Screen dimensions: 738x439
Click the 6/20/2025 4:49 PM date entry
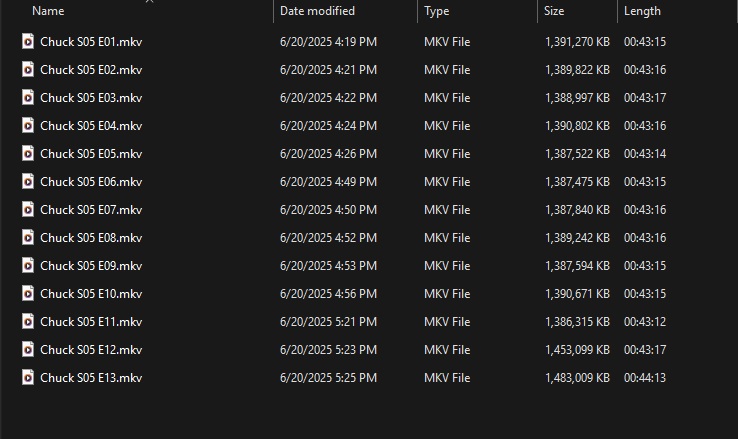328,182
